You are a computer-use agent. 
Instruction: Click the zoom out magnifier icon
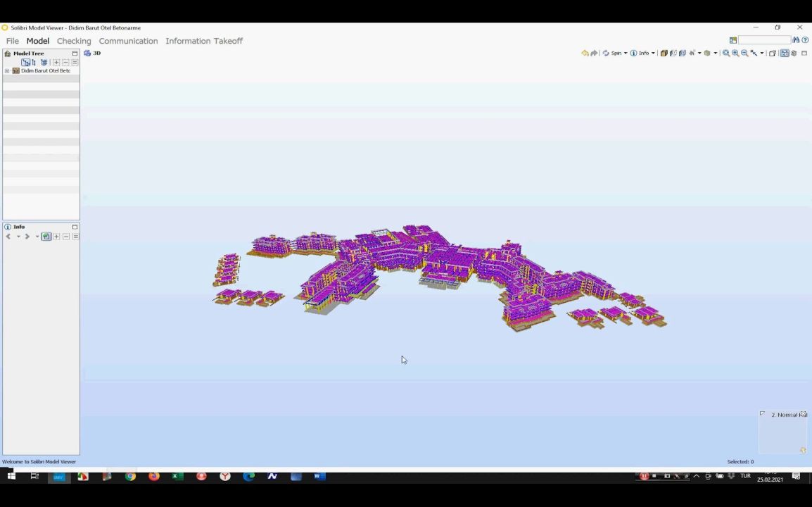(744, 54)
